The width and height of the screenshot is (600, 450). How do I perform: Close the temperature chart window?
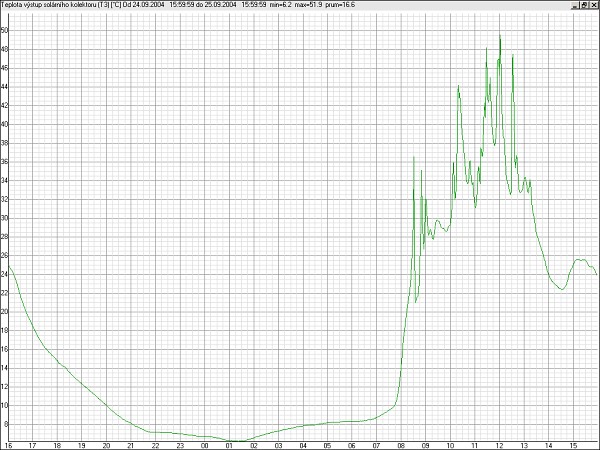point(594,5)
